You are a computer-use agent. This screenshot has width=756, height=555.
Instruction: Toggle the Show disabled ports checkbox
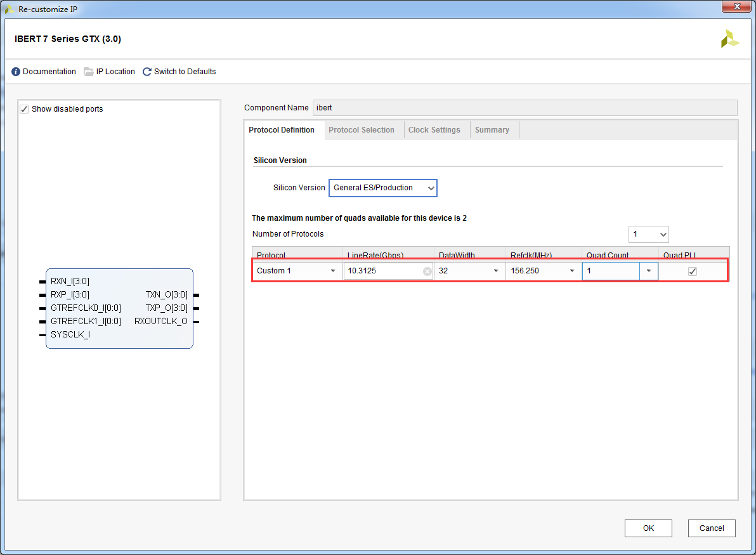pyautogui.click(x=24, y=109)
